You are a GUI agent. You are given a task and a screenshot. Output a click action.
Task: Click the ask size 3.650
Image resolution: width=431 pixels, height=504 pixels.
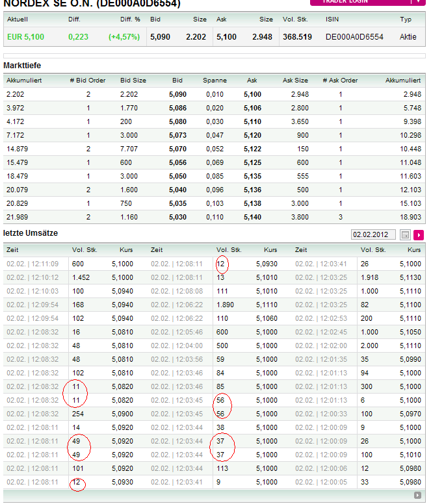(300, 122)
